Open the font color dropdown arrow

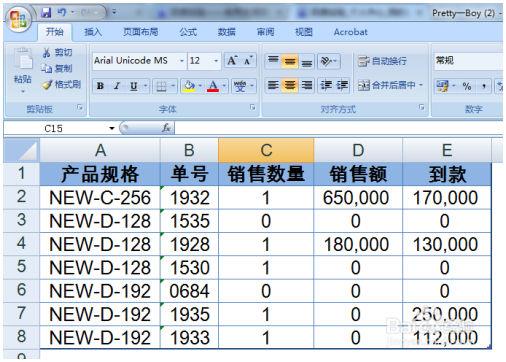tap(224, 86)
